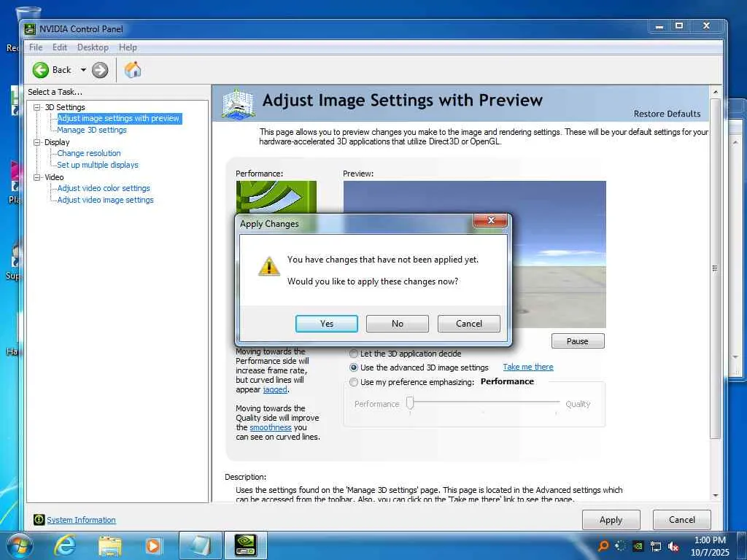
Task: Open Windows Explorer folder taskbar icon
Action: (x=110, y=545)
